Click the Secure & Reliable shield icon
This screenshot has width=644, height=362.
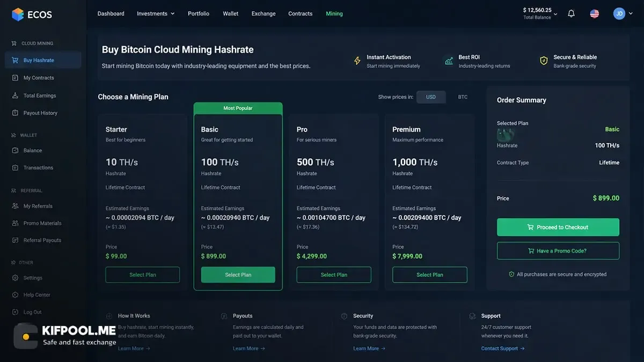544,61
